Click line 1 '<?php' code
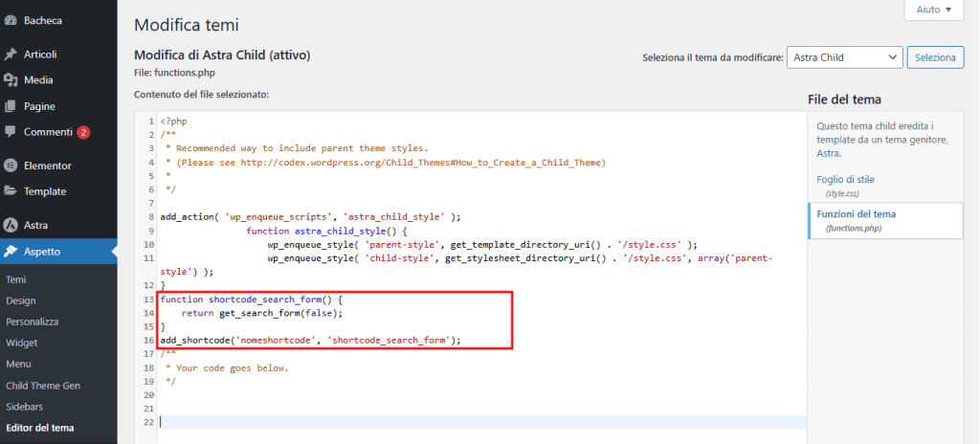 (173, 122)
